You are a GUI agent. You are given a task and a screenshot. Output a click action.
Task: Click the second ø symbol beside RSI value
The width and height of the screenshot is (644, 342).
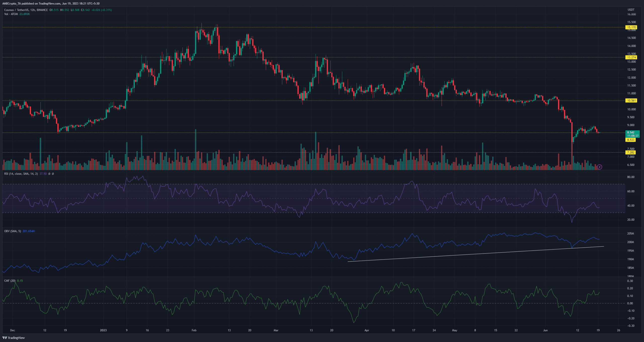tap(53, 174)
